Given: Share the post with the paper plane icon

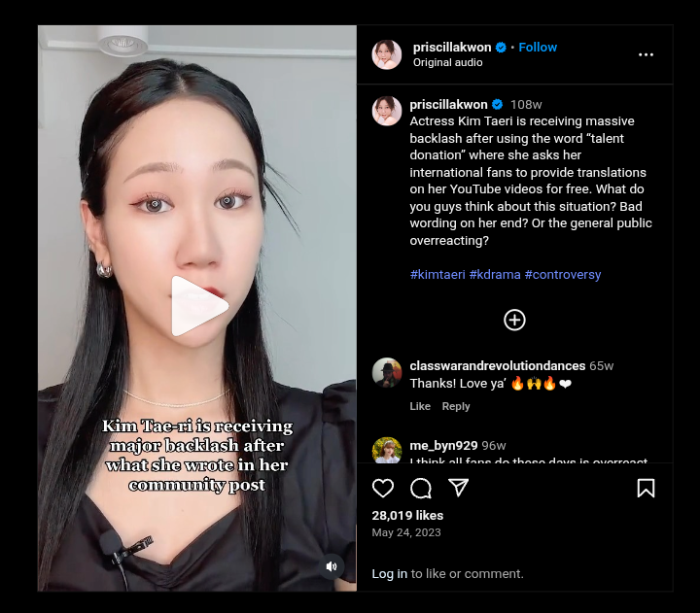Looking at the screenshot, I should tap(459, 488).
